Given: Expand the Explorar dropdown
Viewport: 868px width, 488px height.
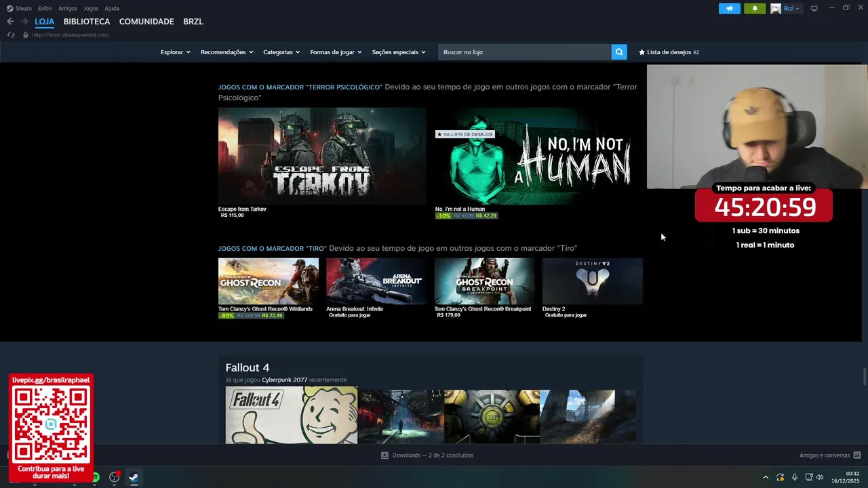Looking at the screenshot, I should click(175, 52).
